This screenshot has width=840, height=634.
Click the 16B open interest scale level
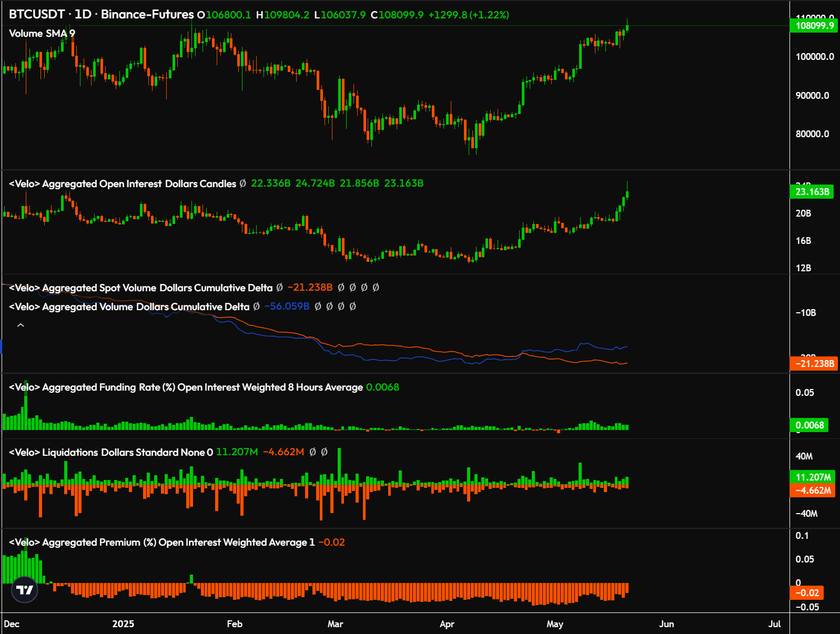click(x=803, y=241)
